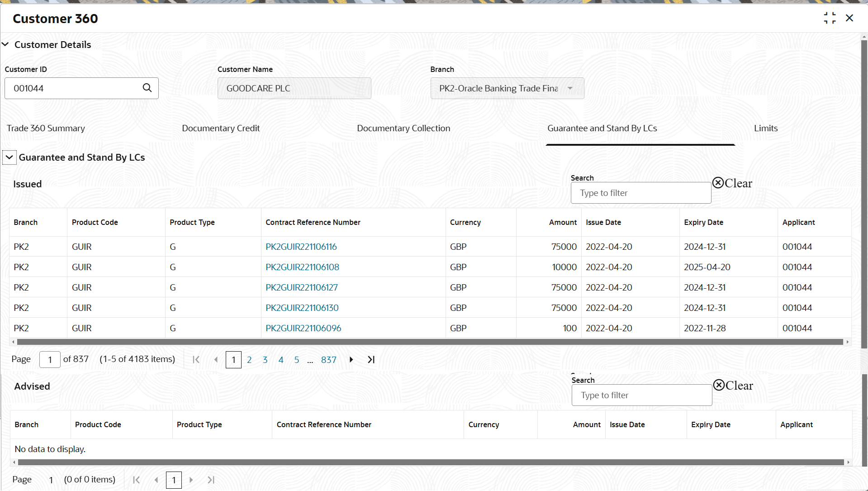The height and width of the screenshot is (491, 868).
Task: Open contract PK2GUIR221106096 link
Action: (304, 328)
